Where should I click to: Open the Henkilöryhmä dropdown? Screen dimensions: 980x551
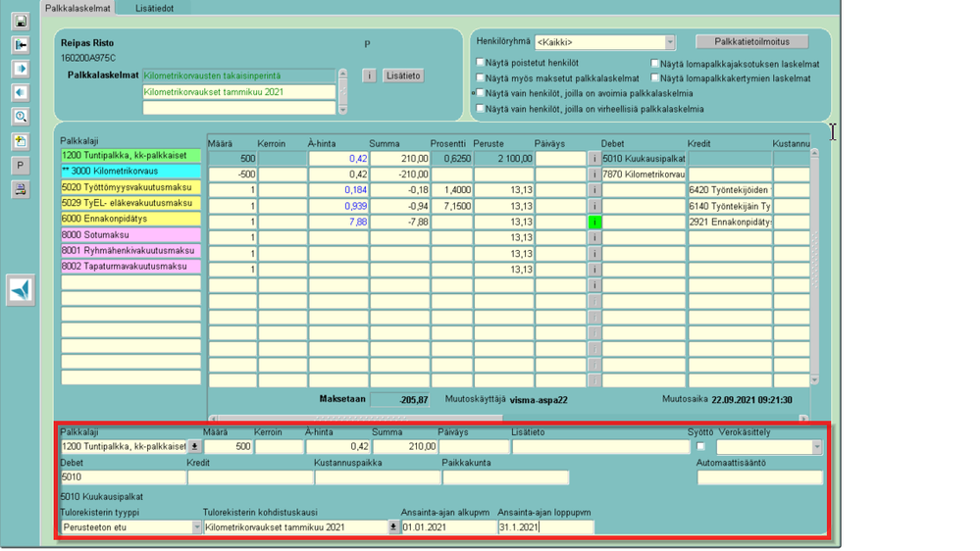[670, 43]
